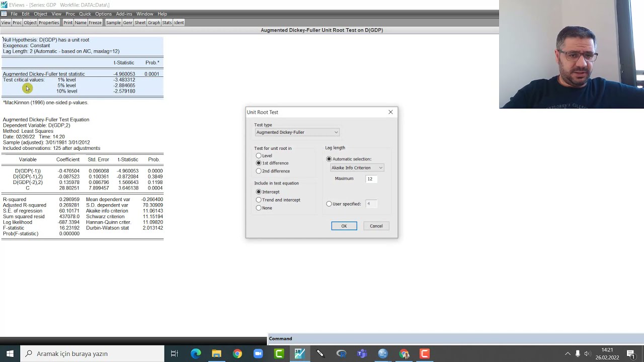
Task: Click OK in Unit Root Test dialog
Action: click(x=344, y=226)
